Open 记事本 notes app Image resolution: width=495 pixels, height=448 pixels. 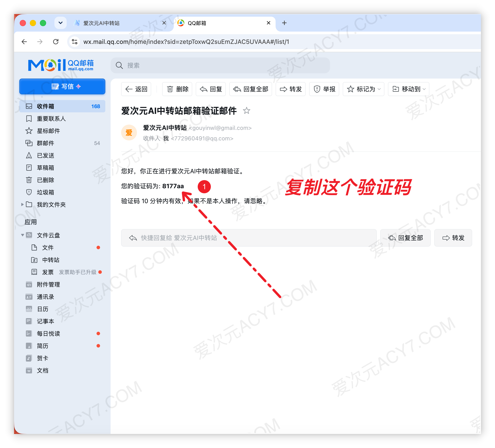click(62, 321)
